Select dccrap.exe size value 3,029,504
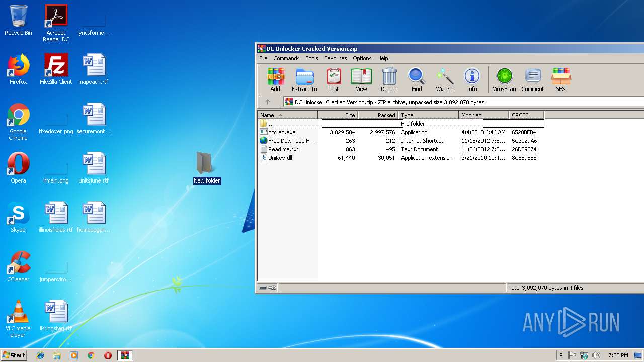The width and height of the screenshot is (644, 362). (342, 132)
